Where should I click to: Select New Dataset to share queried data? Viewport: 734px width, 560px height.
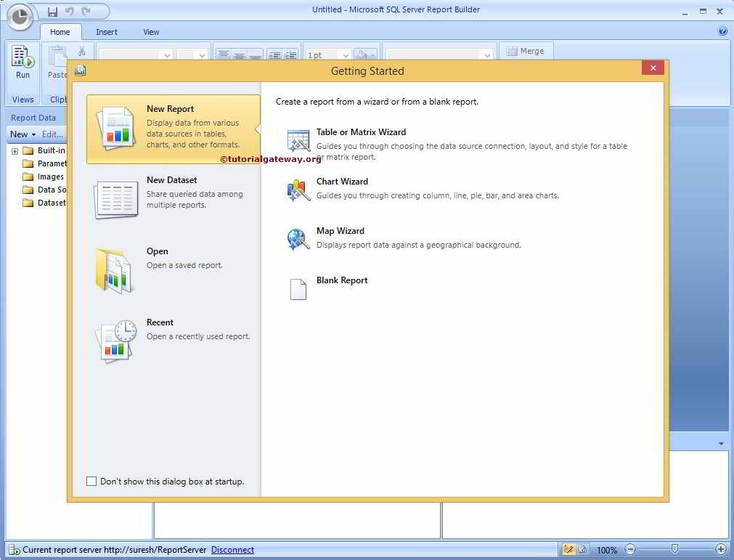coord(172,179)
